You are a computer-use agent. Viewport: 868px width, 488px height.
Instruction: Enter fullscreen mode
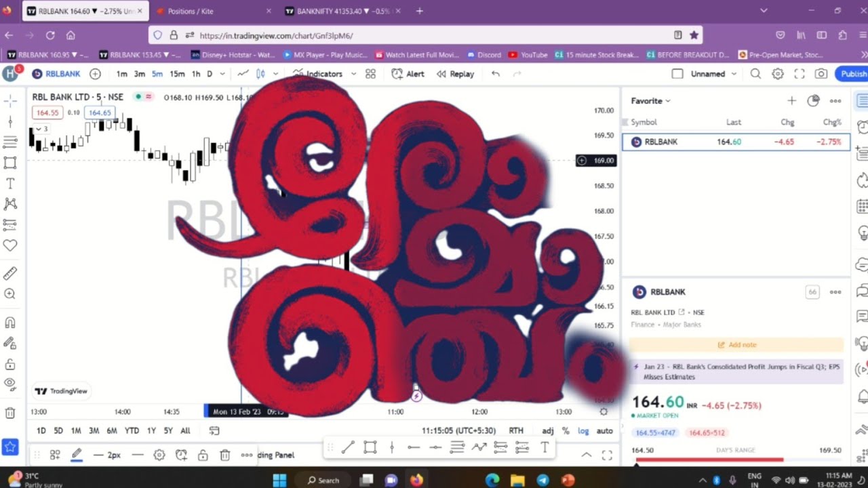pos(800,74)
